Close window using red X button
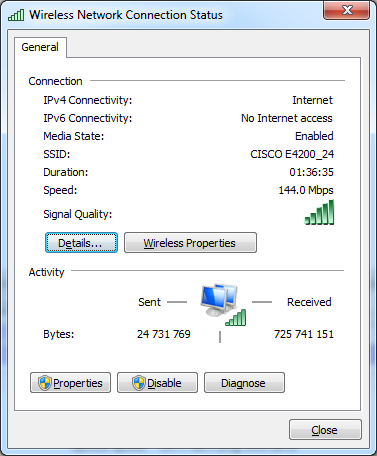Viewport: 377px width, 456px height. (x=347, y=10)
